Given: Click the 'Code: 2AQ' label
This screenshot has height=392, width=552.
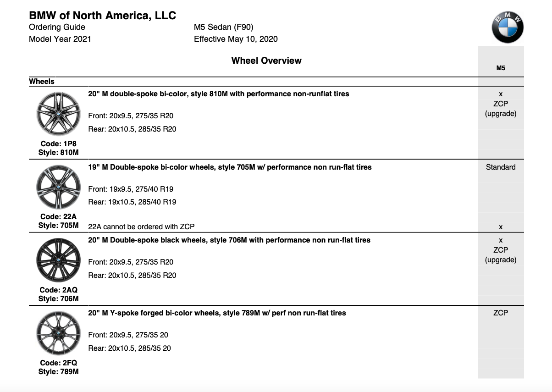Looking at the screenshot, I should (x=58, y=289).
